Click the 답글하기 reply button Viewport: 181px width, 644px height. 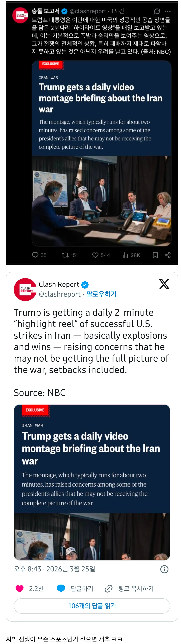75,589
